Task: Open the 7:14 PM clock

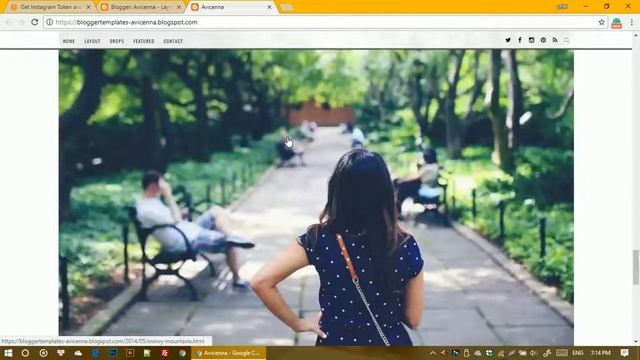Action: (x=601, y=353)
